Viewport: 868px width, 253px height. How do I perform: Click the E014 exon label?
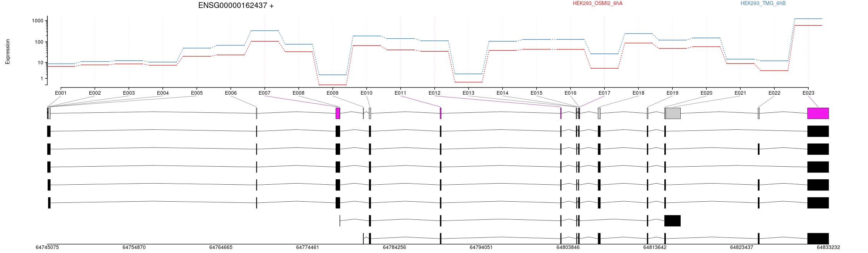click(502, 93)
